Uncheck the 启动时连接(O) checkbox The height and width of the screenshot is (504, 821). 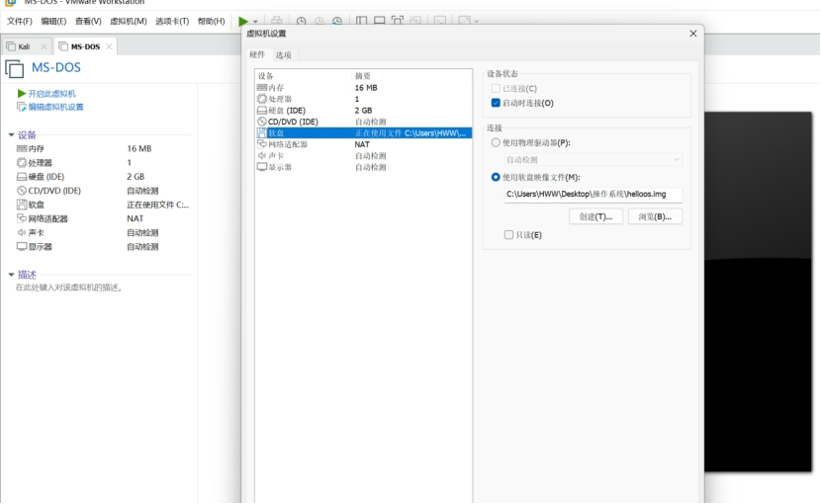click(x=496, y=103)
